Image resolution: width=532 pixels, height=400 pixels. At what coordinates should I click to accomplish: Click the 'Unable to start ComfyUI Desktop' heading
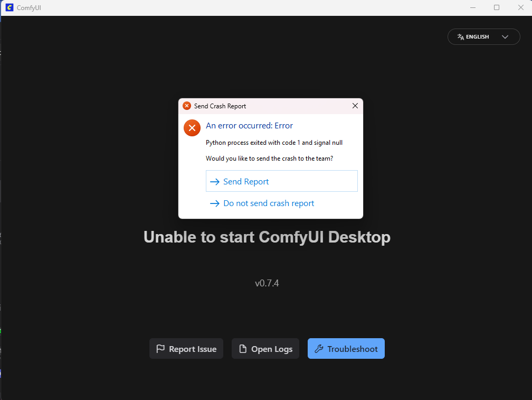267,237
